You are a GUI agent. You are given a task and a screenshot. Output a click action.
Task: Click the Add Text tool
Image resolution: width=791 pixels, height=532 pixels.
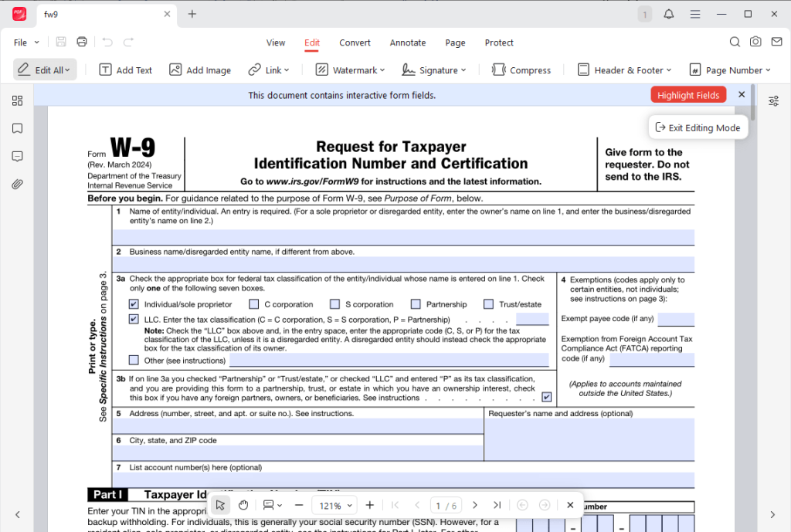click(x=126, y=69)
